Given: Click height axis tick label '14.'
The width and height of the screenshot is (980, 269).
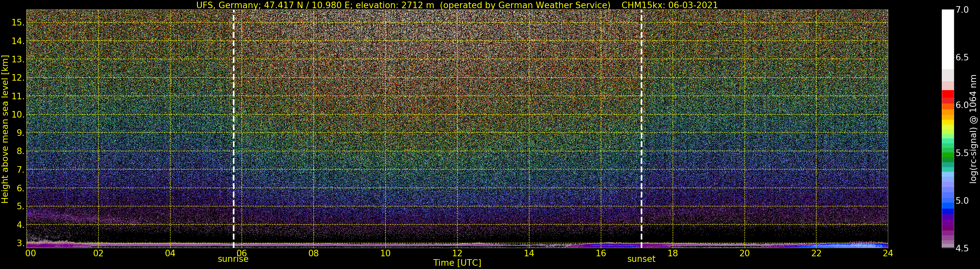Looking at the screenshot, I should [x=18, y=41].
